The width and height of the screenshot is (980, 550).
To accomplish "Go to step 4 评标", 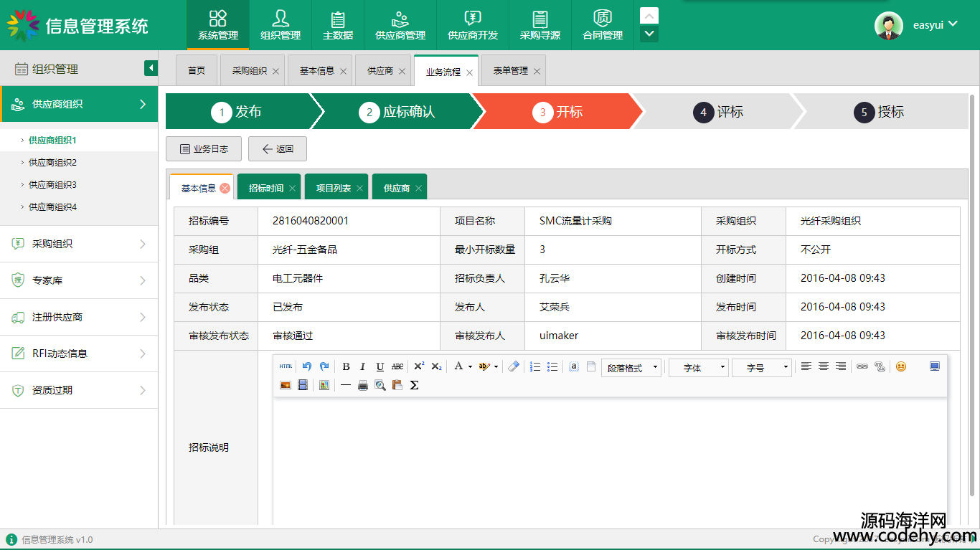I will click(719, 111).
